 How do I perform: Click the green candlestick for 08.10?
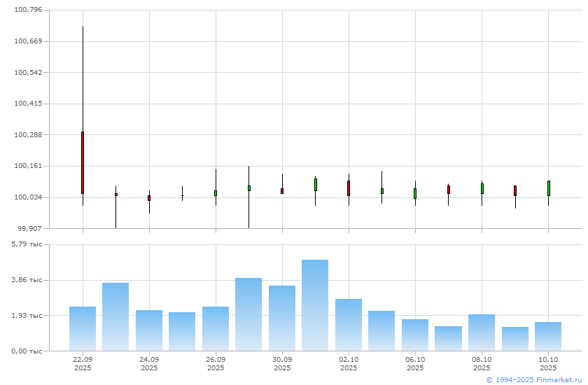click(482, 188)
